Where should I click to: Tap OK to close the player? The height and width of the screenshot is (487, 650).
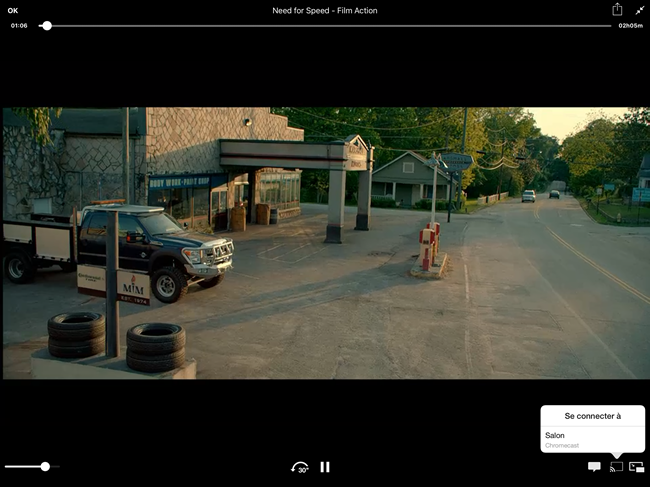point(13,11)
